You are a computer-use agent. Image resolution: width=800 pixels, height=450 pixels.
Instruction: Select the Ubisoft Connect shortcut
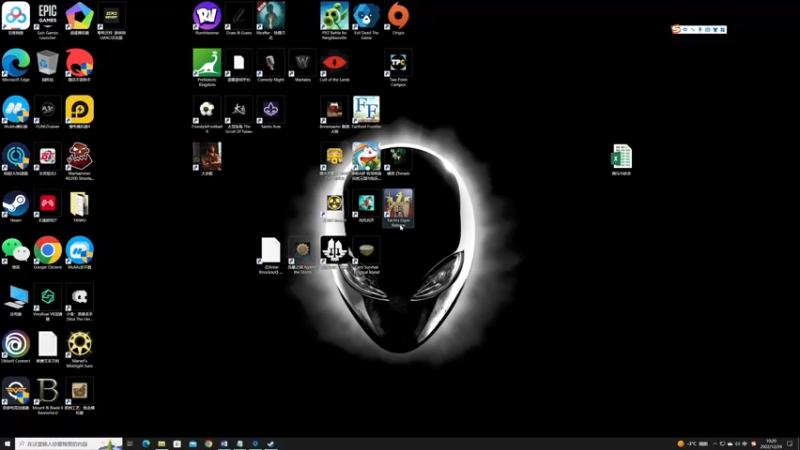[x=16, y=347]
